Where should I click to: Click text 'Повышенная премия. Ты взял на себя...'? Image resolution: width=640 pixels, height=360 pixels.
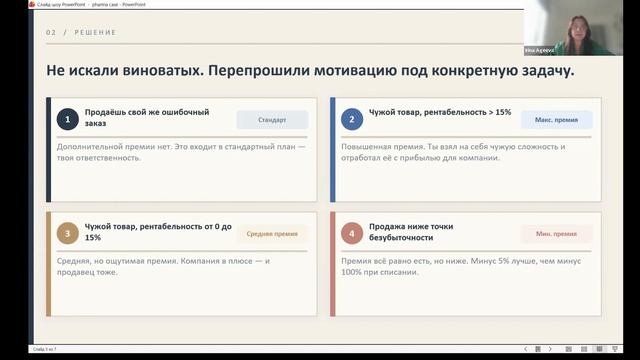click(453, 152)
